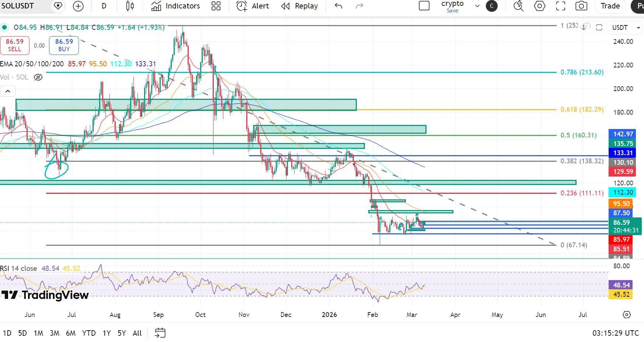Click the orange 95.50 EMA price label
This screenshot has height=342, width=644.
tap(621, 204)
